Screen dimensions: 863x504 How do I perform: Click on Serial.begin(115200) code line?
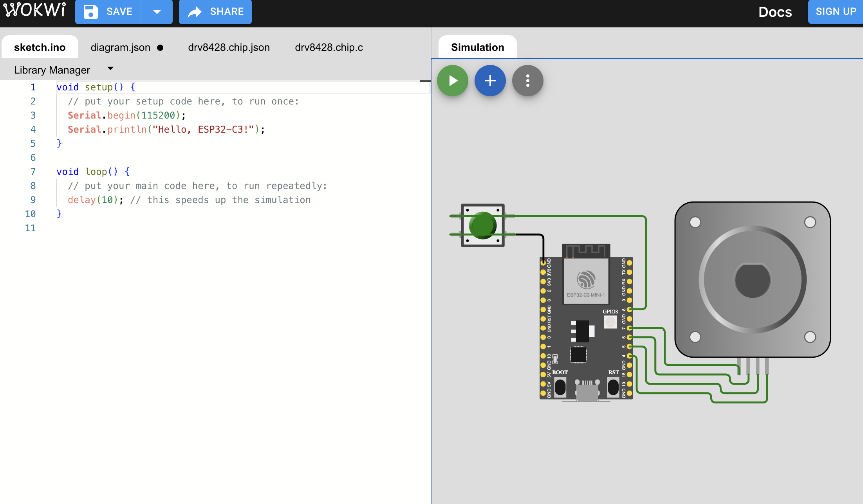click(x=127, y=115)
